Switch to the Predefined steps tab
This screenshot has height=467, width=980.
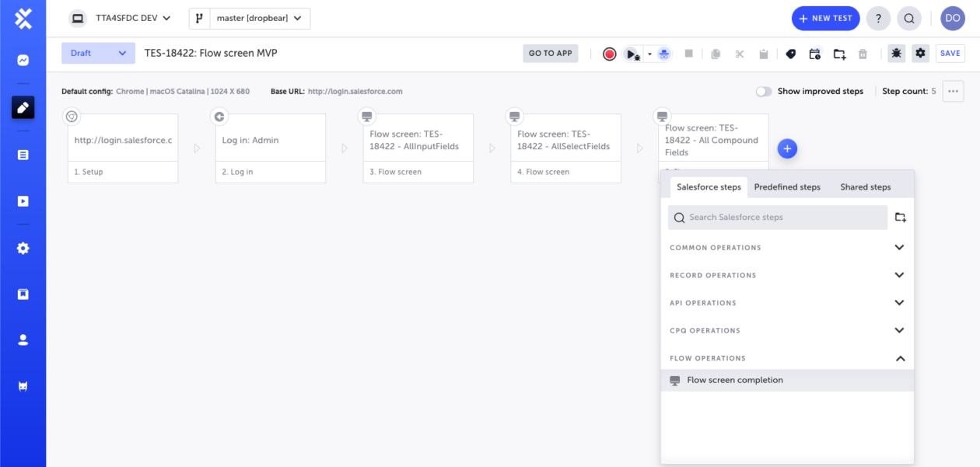[x=787, y=186]
